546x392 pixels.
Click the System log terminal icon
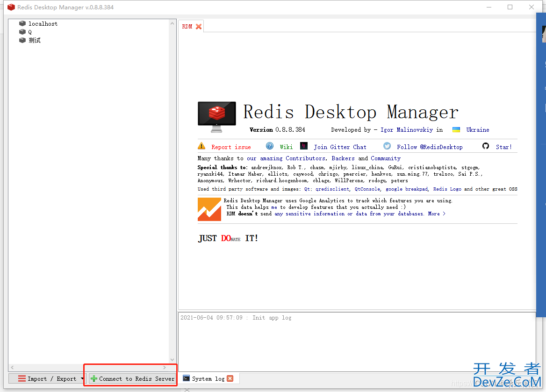187,378
